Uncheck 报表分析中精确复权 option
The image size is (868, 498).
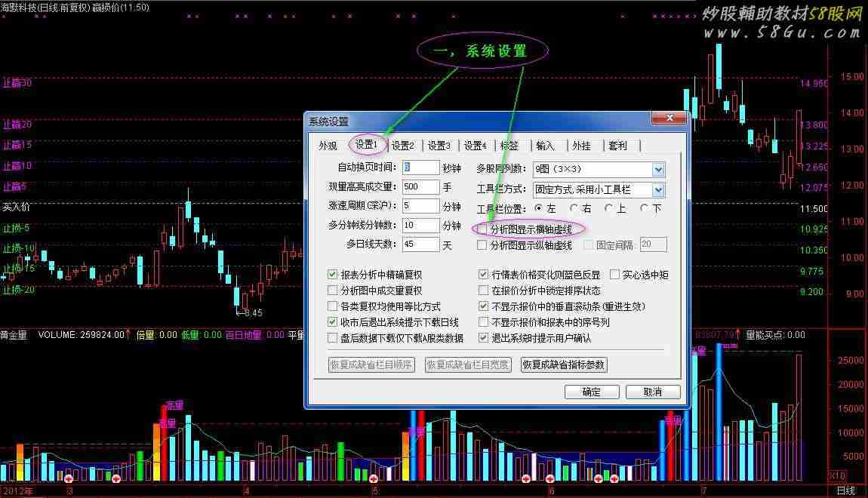(333, 275)
